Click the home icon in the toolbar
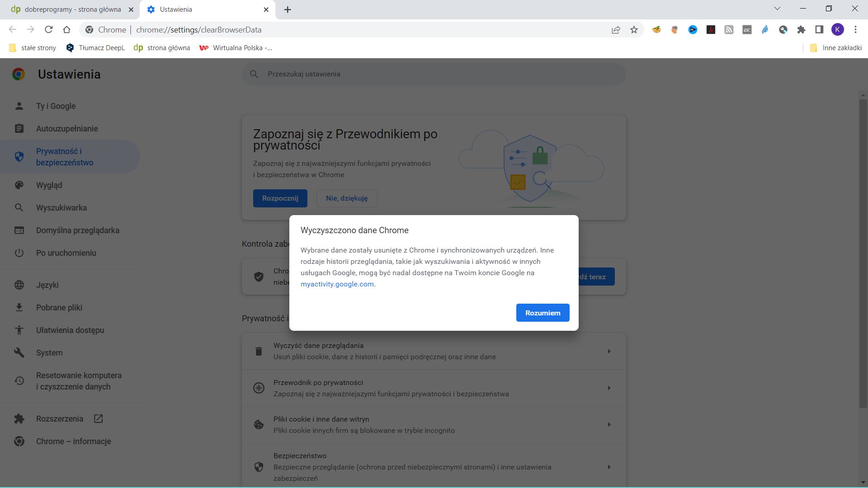The height and width of the screenshot is (488, 868). point(67,29)
